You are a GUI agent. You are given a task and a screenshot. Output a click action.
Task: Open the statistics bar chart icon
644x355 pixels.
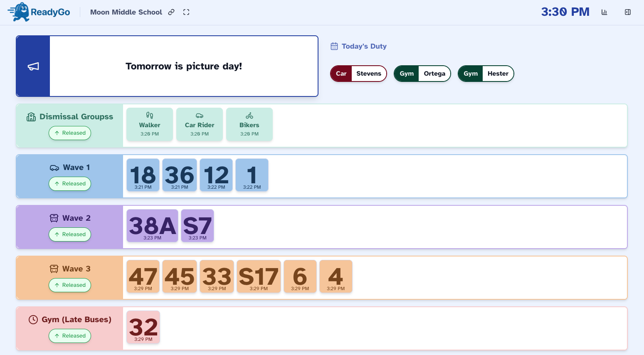[604, 12]
